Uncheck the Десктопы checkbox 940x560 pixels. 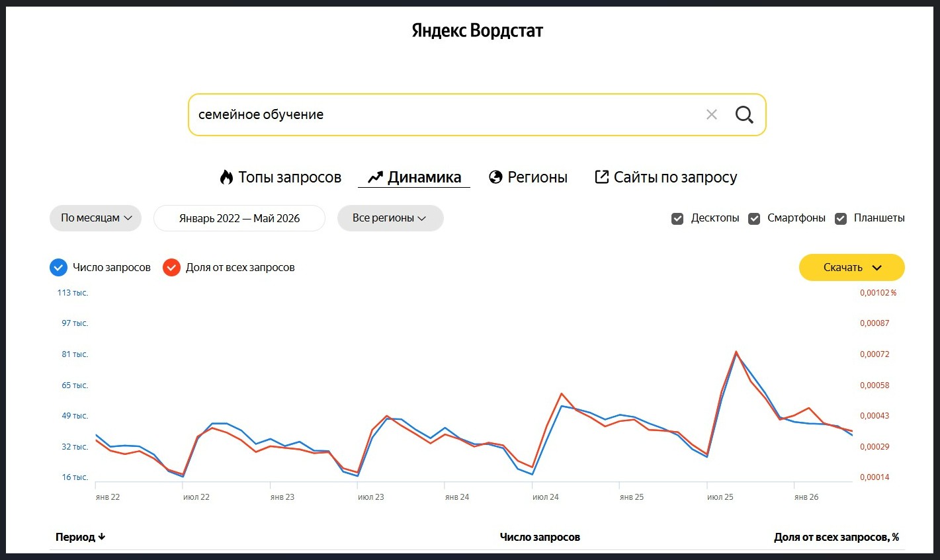tap(677, 219)
